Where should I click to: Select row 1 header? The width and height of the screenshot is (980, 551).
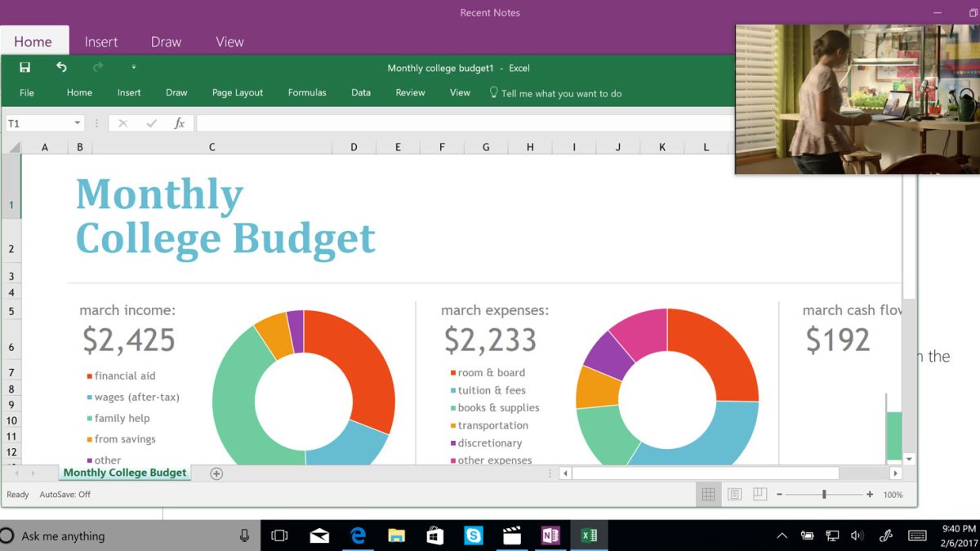[x=11, y=187]
